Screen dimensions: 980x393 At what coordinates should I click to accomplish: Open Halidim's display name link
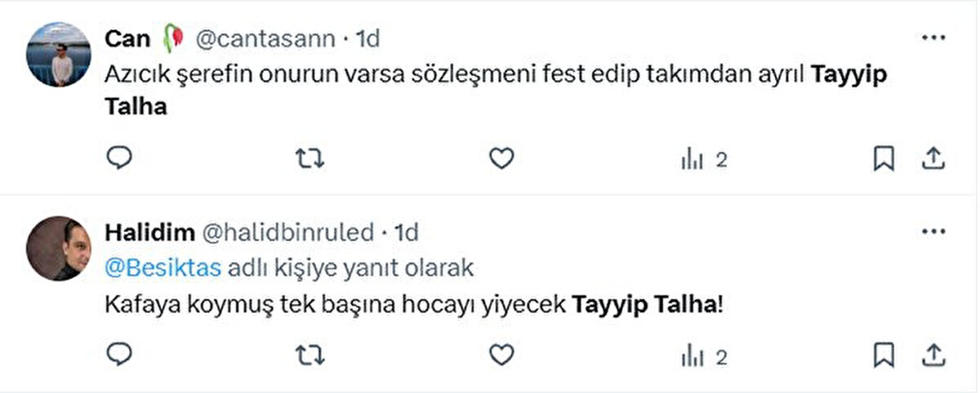[x=149, y=233]
